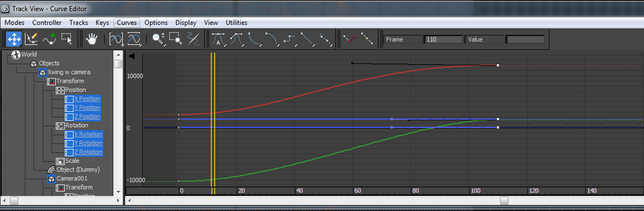Open the Utilities menu

click(x=237, y=23)
